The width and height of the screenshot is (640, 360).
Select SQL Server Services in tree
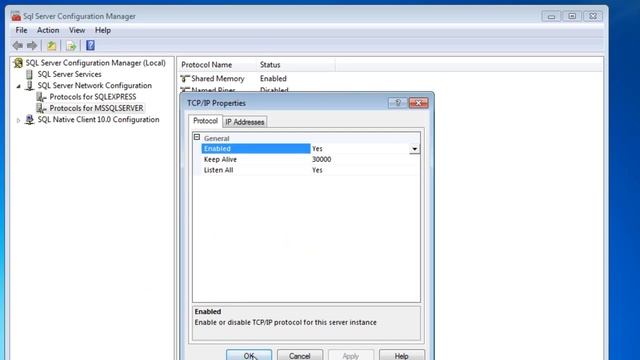pyautogui.click(x=69, y=74)
